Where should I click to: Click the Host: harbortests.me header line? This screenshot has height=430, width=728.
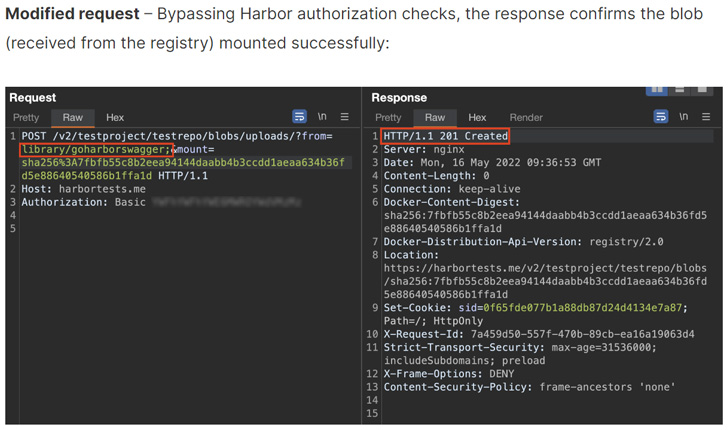click(x=84, y=189)
